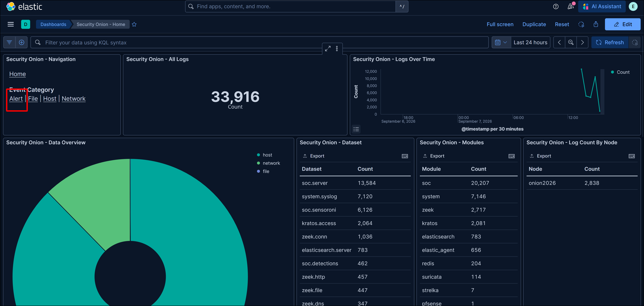644x306 pixels.
Task: Click the file legend color dot
Action: coord(258,171)
